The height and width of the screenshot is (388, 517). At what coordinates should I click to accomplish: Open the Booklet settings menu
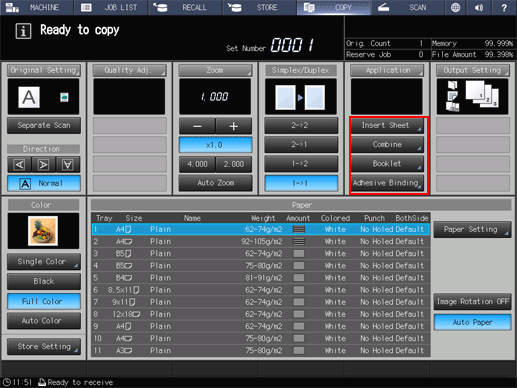pos(387,164)
